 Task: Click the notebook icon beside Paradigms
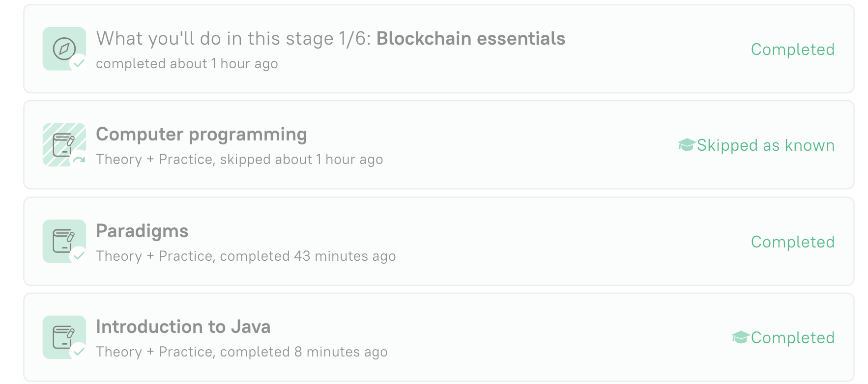click(64, 241)
